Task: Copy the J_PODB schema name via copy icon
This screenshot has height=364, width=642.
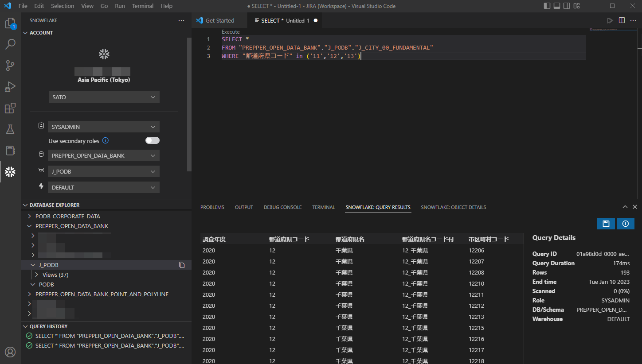Action: (182, 264)
